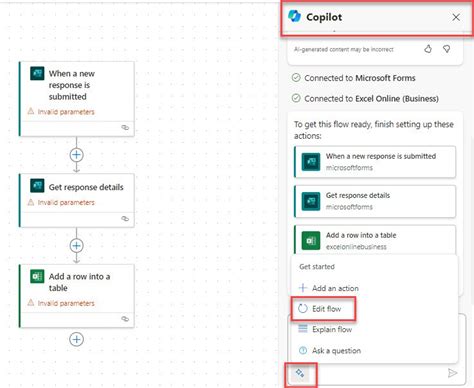Click the link icon on 'Get response details' canvas card

pyautogui.click(x=125, y=218)
